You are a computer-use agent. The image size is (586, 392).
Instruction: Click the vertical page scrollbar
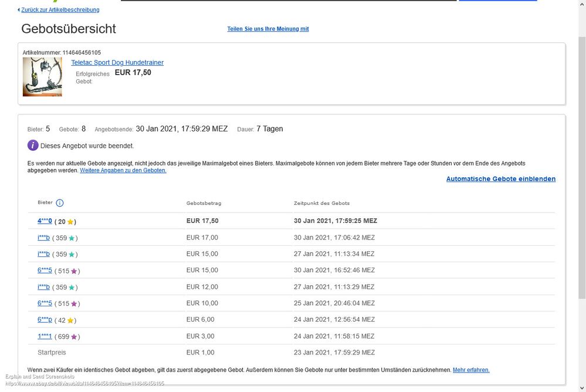581,176
